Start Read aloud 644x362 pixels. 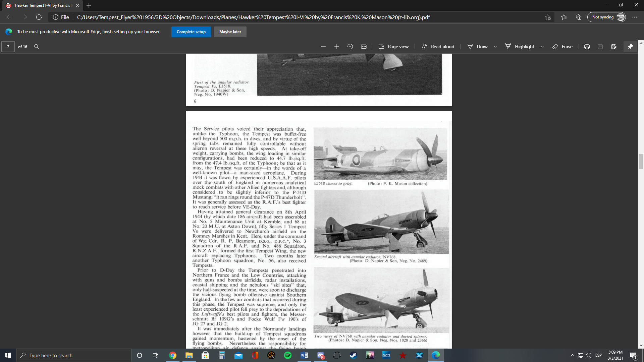(x=438, y=47)
